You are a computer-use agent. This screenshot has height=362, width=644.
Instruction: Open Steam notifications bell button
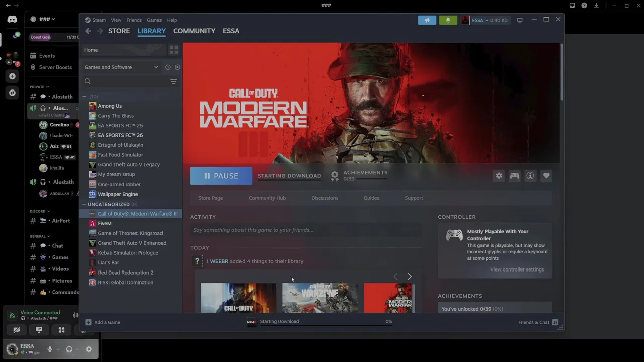(x=448, y=20)
